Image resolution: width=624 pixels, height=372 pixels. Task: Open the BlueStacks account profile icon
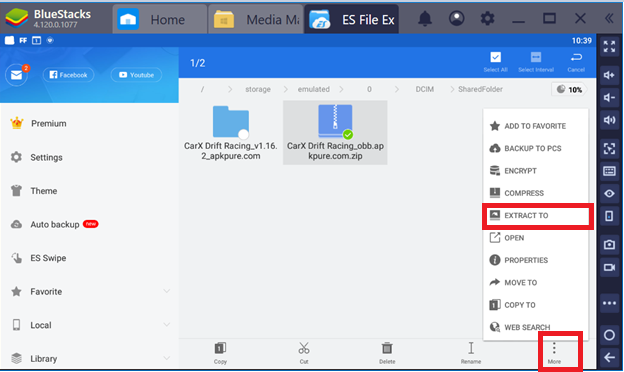click(x=456, y=18)
